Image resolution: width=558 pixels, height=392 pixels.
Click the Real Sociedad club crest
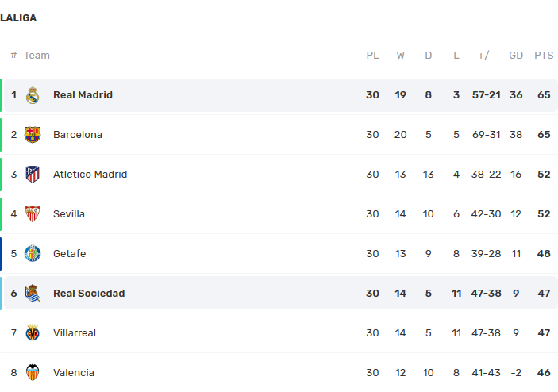click(33, 294)
